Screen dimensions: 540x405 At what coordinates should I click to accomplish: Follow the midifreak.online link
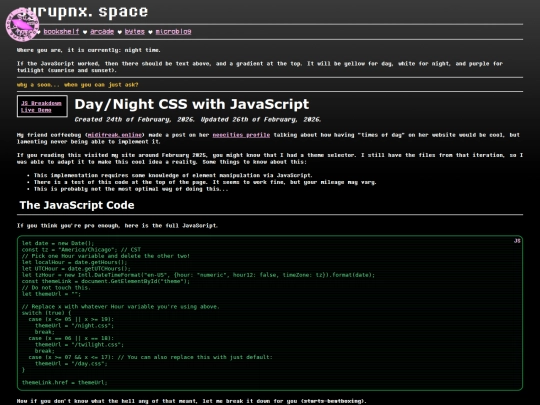(x=115, y=135)
